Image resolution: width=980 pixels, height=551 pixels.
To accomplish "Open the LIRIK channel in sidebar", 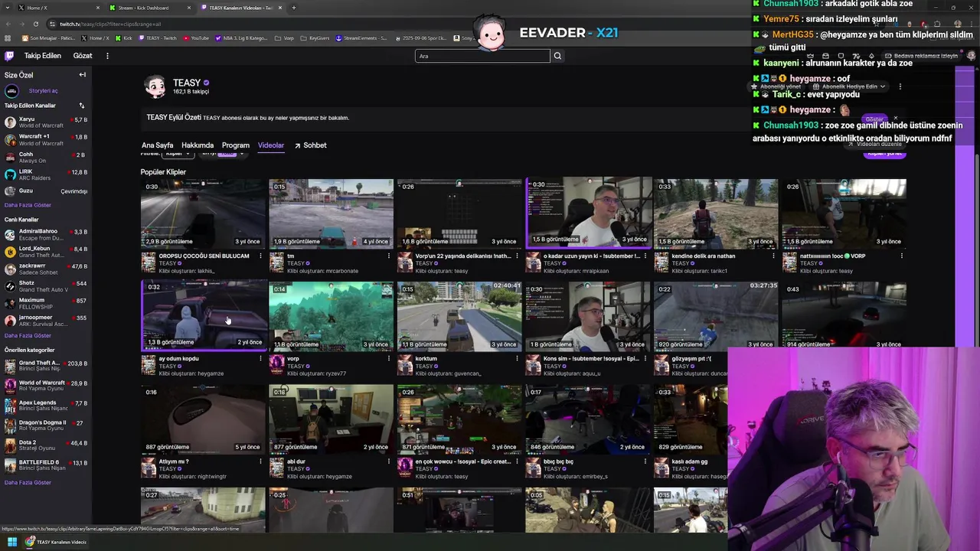I will (x=46, y=174).
